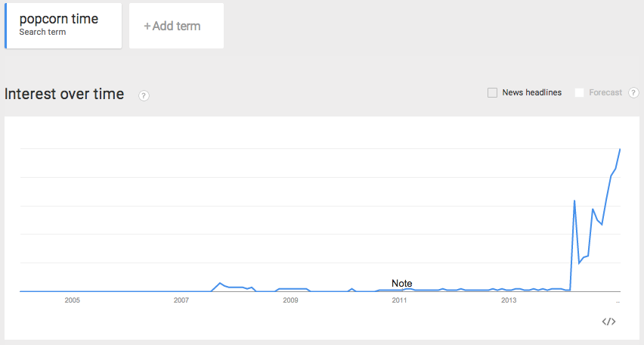Click the 2007 axis label
Image resolution: width=644 pixels, height=345 pixels.
tap(181, 300)
